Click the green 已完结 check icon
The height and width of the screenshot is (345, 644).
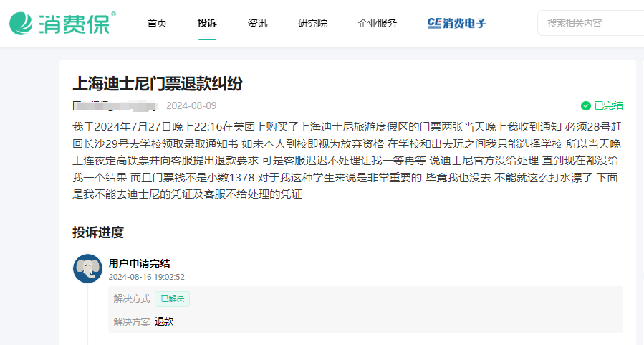[x=586, y=106]
